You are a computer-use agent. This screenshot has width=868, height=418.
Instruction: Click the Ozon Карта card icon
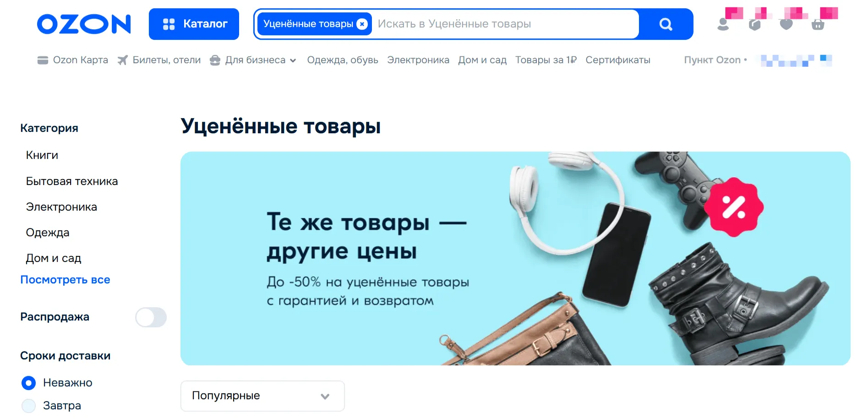click(x=43, y=60)
